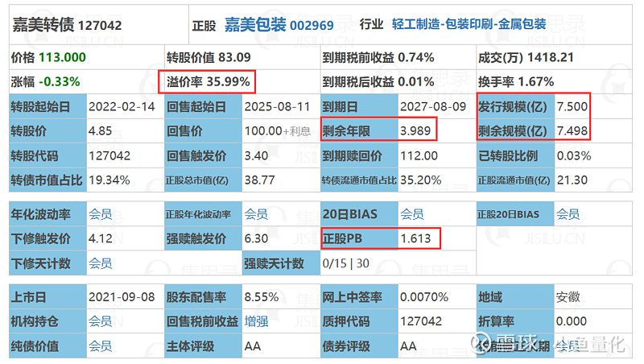Select the 回售起始日 value 2025-08-11

(277, 107)
